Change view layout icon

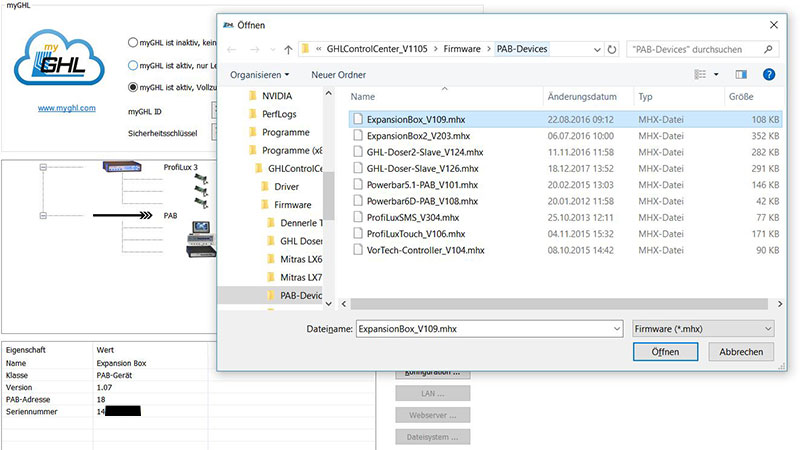700,74
